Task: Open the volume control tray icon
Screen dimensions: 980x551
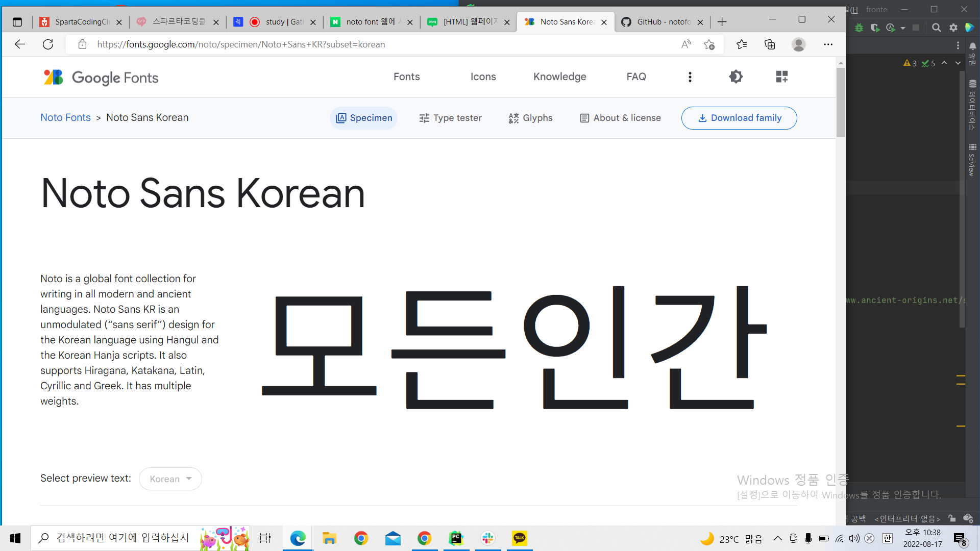Action: 854,538
